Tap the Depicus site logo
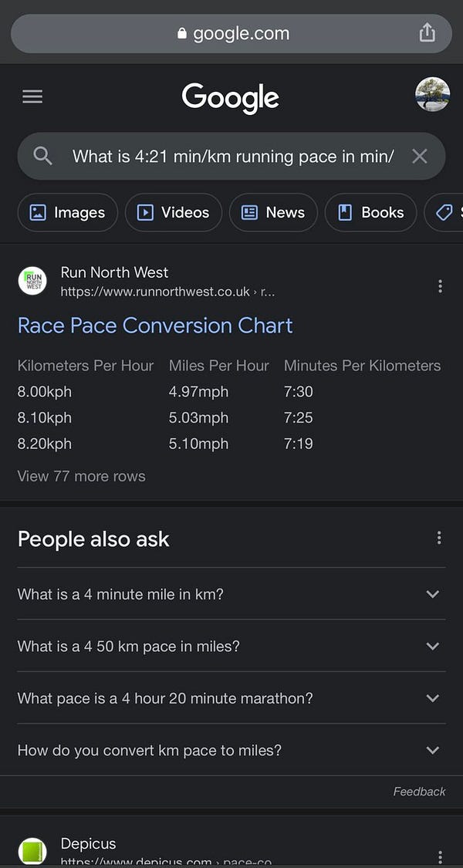Image resolution: width=463 pixels, height=868 pixels. (x=32, y=851)
